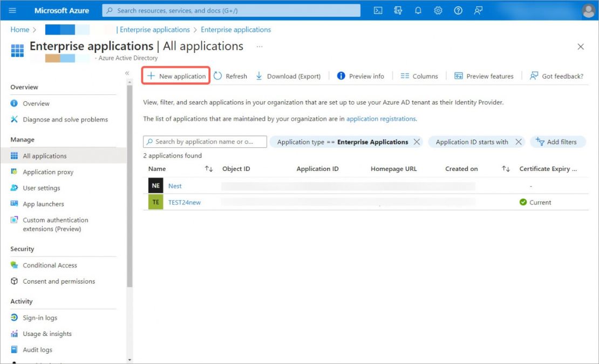Viewport: 599px width, 364px height.
Task: Click Got feedback? in the toolbar
Action: [556, 76]
